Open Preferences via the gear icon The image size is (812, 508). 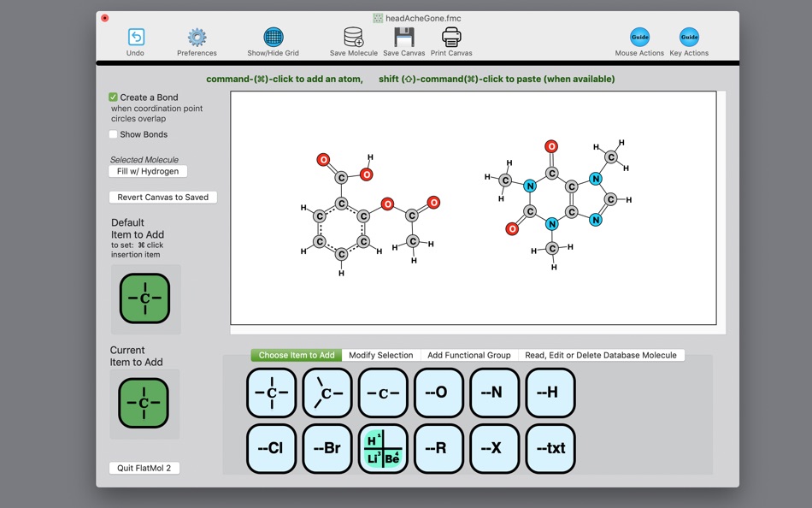pyautogui.click(x=197, y=38)
